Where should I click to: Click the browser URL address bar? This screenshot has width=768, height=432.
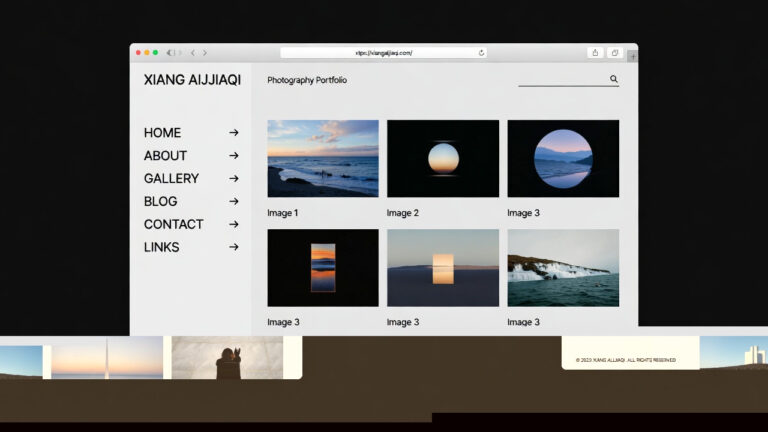click(383, 53)
